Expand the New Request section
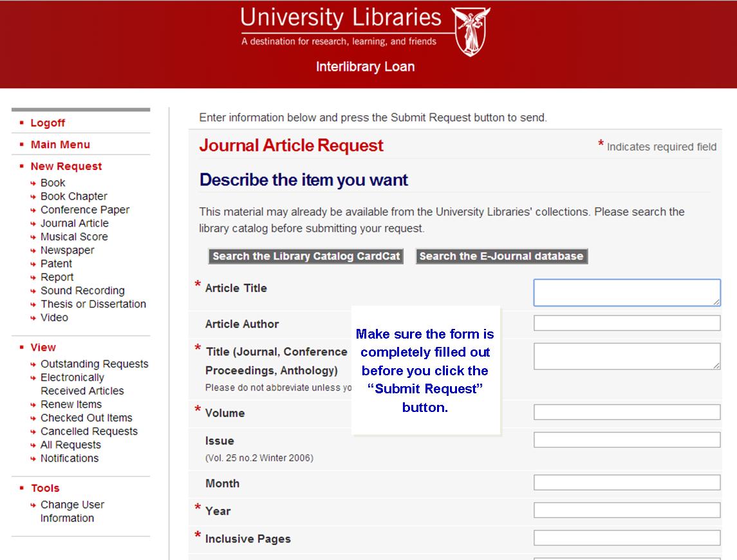Viewport: 737px width, 560px height. tap(66, 166)
